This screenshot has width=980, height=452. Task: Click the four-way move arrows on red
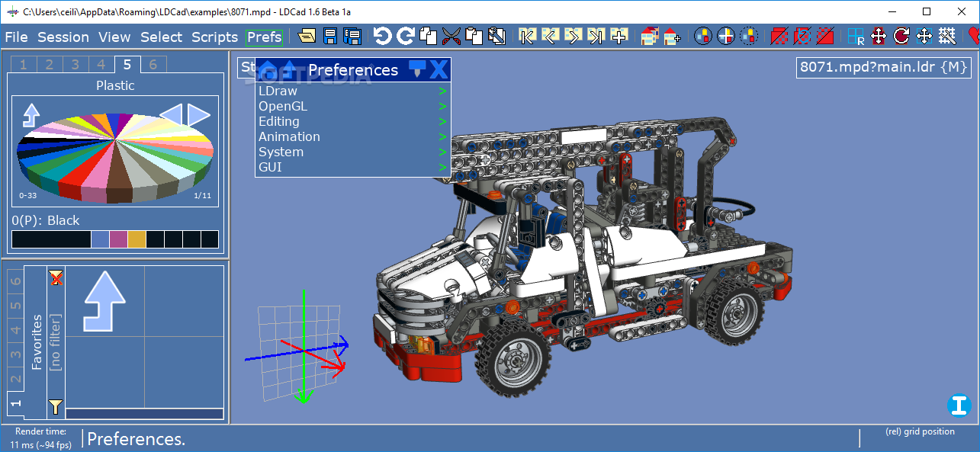coord(879,36)
